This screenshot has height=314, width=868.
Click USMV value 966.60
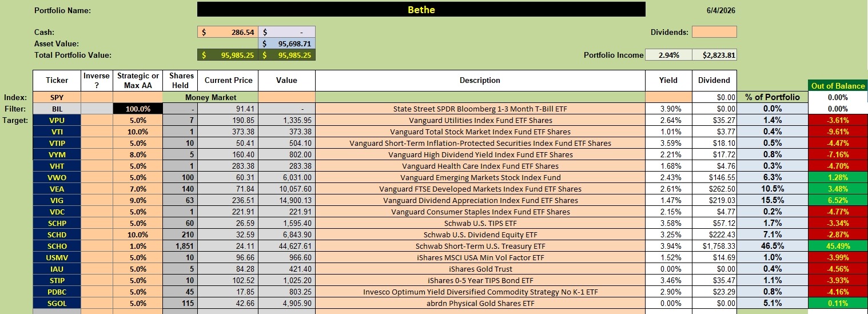point(286,257)
